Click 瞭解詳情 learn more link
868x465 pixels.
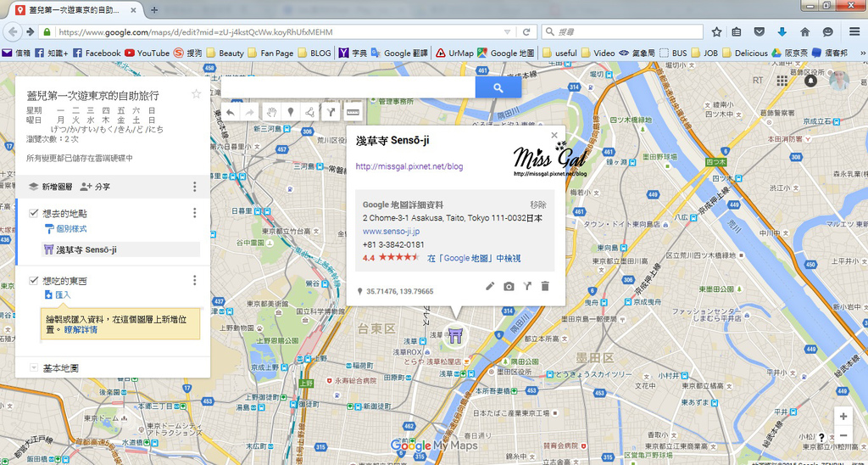tap(81, 329)
